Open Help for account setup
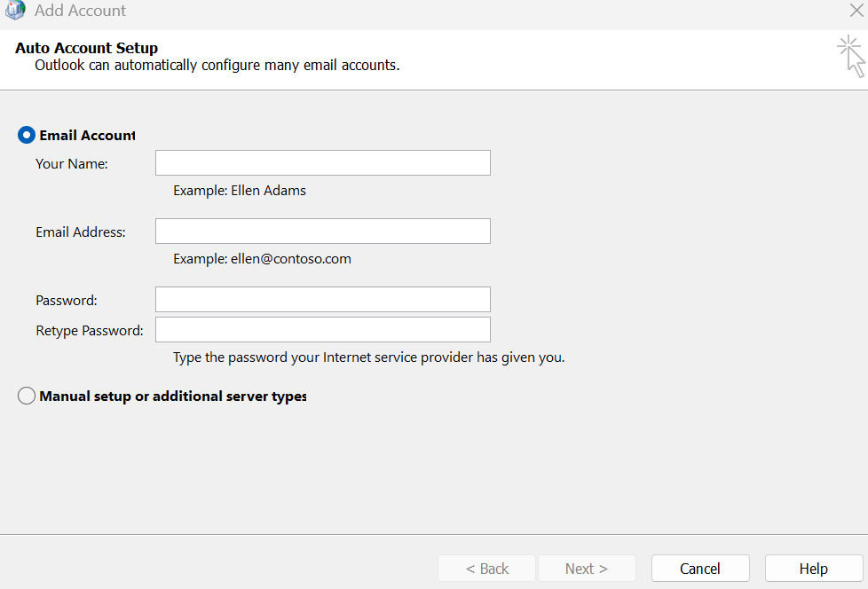This screenshot has height=589, width=868. [814, 569]
